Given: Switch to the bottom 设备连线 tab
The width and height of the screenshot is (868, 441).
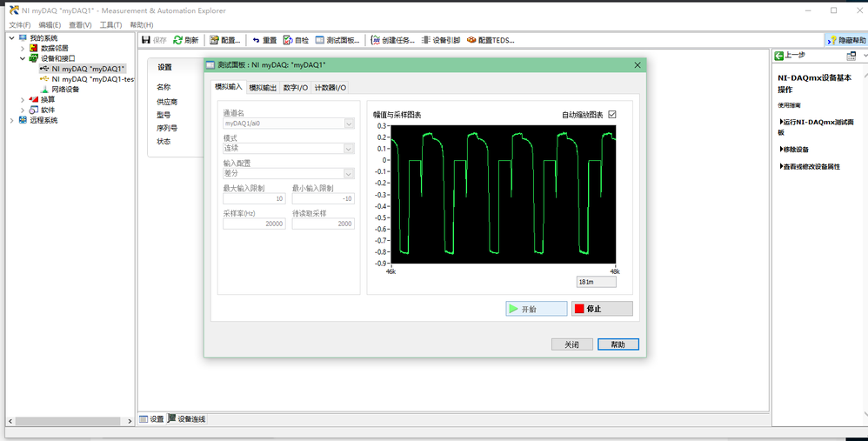Looking at the screenshot, I should [x=186, y=419].
